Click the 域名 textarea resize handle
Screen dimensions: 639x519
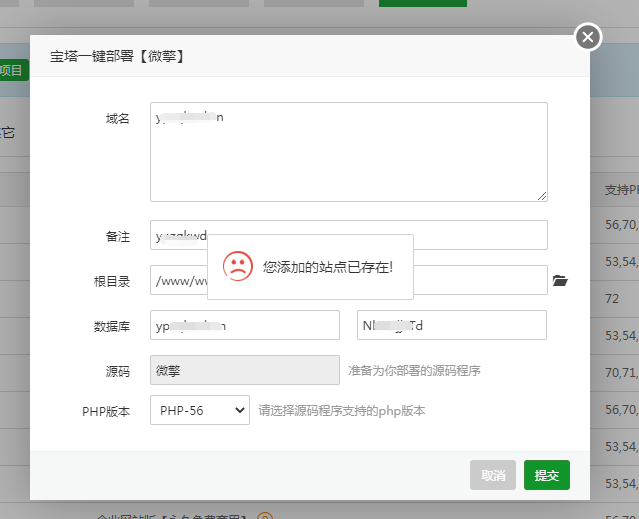[x=542, y=196]
